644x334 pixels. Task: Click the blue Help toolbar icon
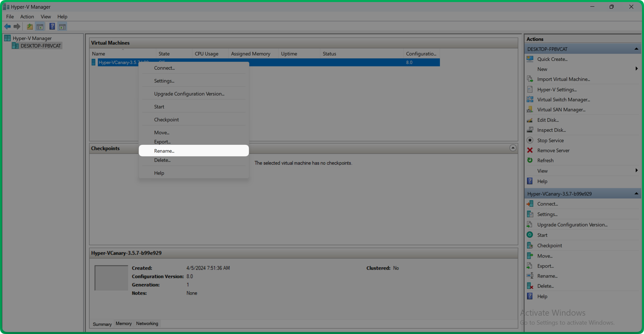tap(52, 26)
